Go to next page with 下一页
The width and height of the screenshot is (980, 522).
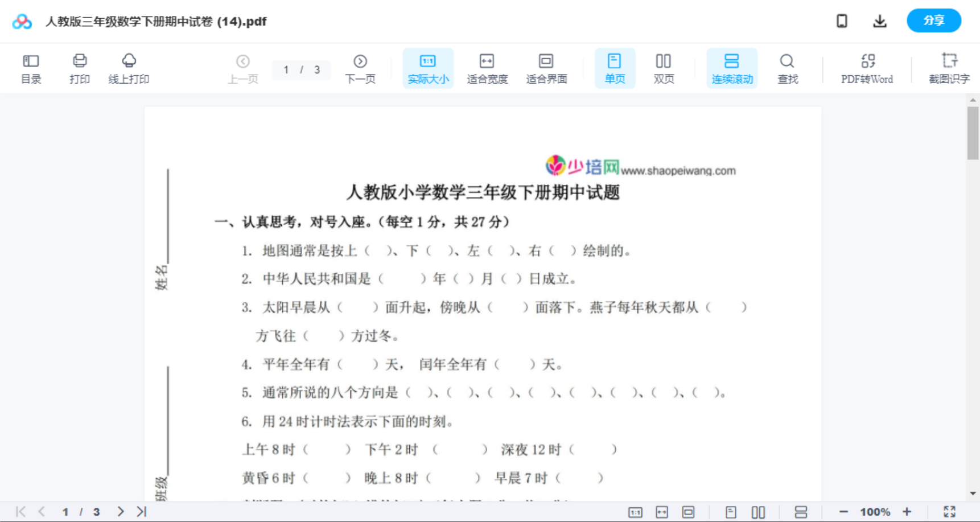360,68
